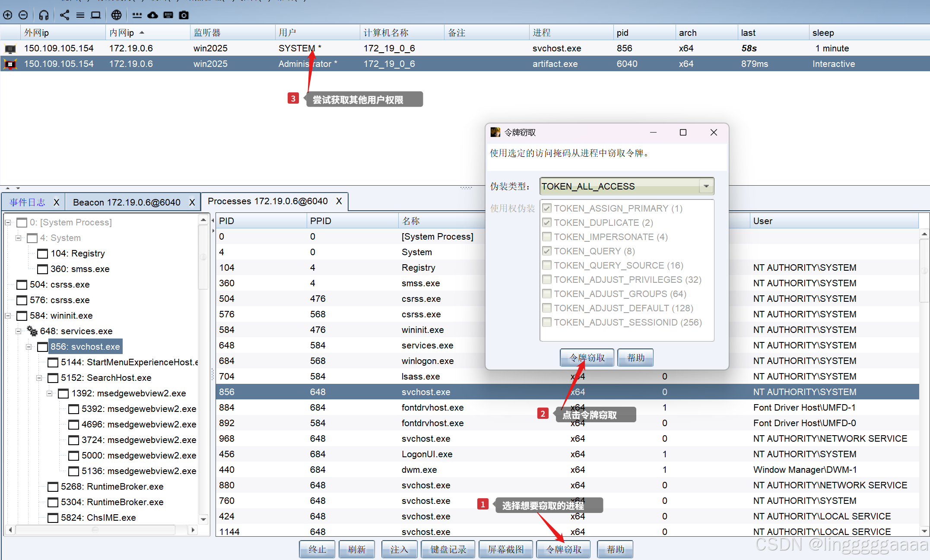Open listeners via headphones icon
The width and height of the screenshot is (930, 560).
(x=44, y=15)
